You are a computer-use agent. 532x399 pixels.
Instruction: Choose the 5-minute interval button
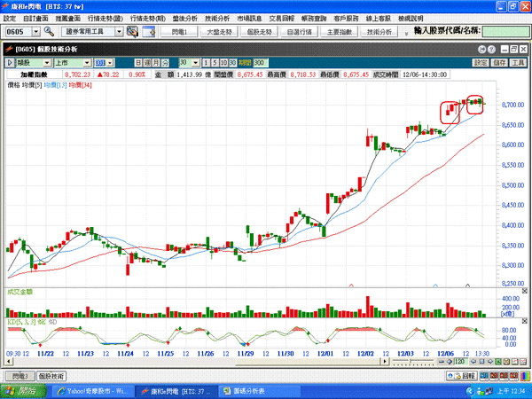[x=215, y=63]
